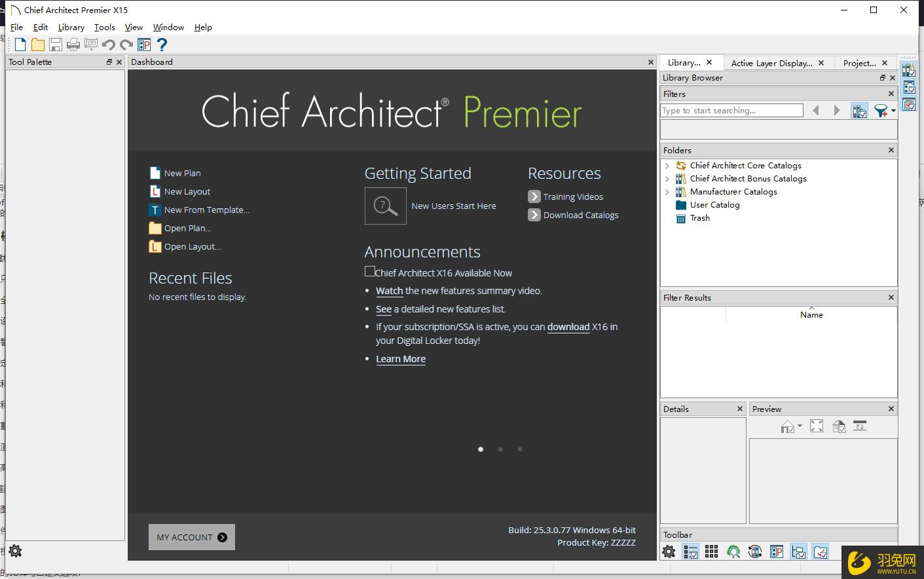Viewport: 924px width, 579px height.
Task: Click the MY ACCOUNT button
Action: [192, 537]
